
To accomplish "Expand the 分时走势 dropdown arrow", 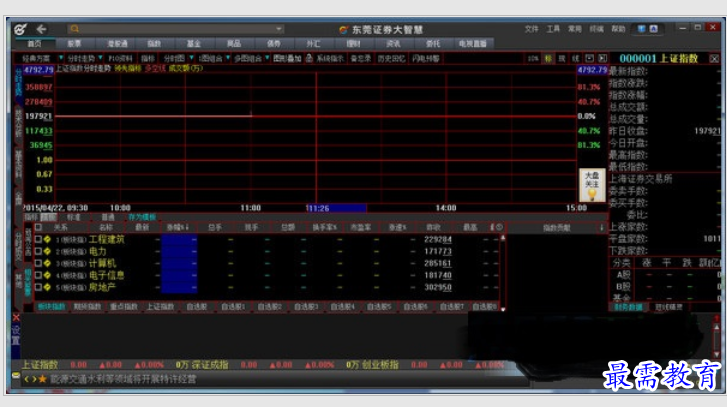I will tap(100, 58).
